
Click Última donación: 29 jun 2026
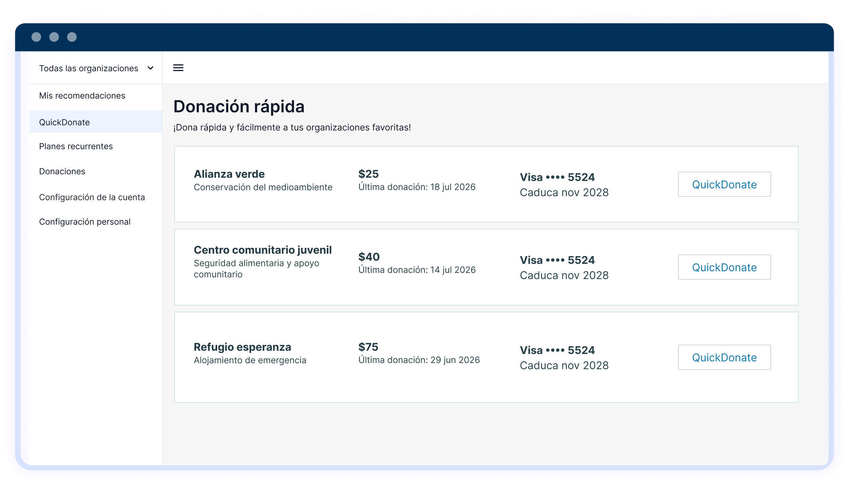(419, 360)
